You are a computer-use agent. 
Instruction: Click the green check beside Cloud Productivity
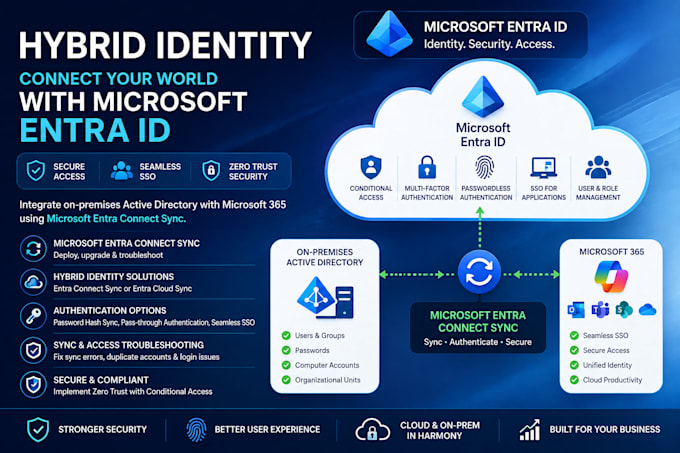pos(574,380)
